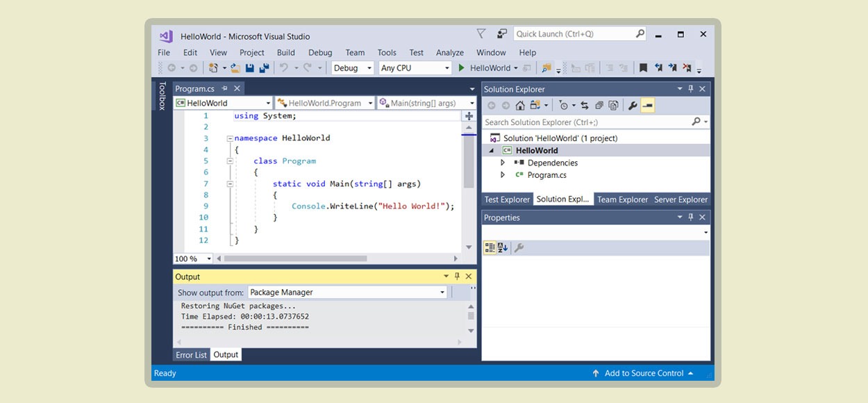Toggle Preview Selected Items in Solution Explorer
The width and height of the screenshot is (868, 403).
click(648, 106)
